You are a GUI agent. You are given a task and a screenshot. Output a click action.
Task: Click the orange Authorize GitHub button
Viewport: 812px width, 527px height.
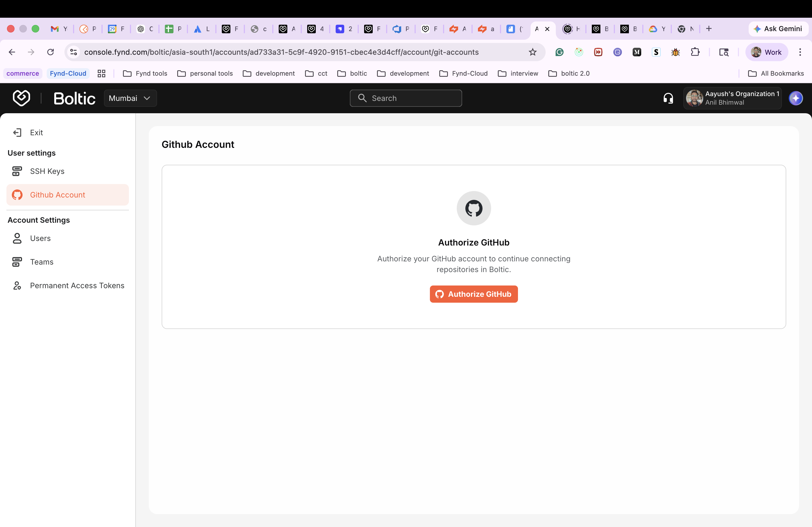(x=474, y=294)
